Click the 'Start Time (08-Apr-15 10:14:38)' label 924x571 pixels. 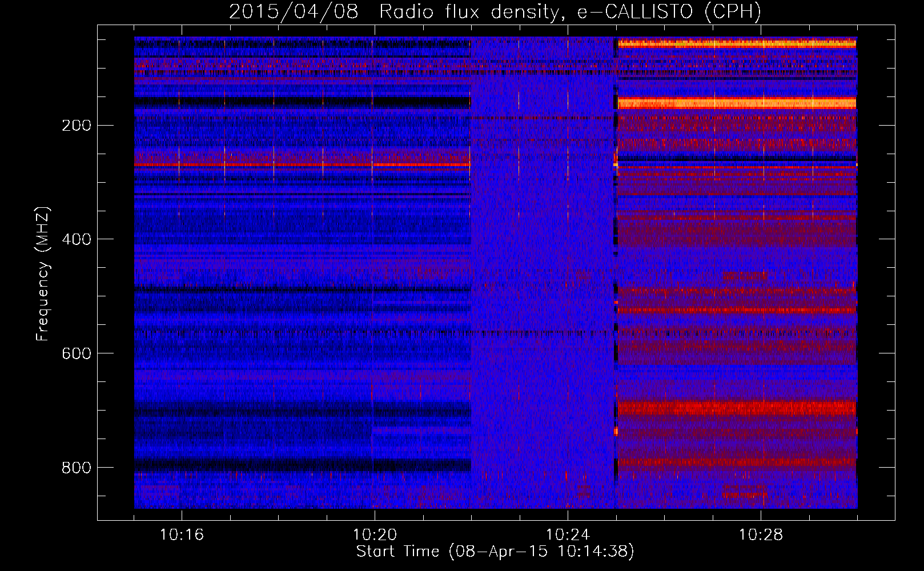[x=495, y=552]
